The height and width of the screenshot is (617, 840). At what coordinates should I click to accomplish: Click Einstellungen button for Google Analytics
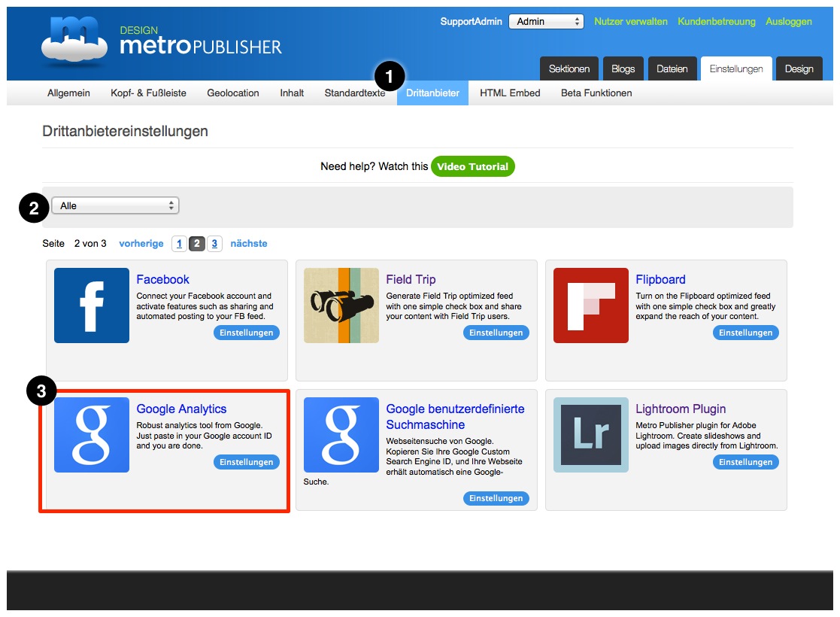pos(247,462)
